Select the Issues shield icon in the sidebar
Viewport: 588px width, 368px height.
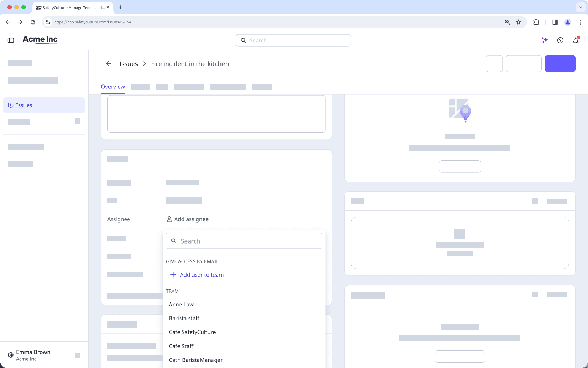(11, 105)
